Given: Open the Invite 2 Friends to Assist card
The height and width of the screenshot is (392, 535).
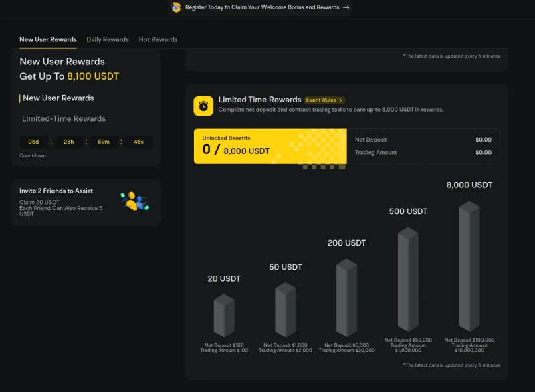Looking at the screenshot, I should click(x=86, y=202).
